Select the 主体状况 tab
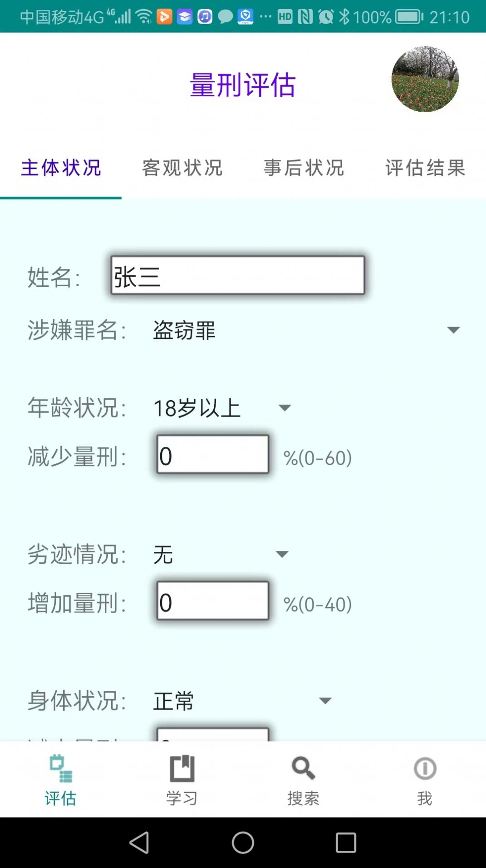 pos(61,168)
